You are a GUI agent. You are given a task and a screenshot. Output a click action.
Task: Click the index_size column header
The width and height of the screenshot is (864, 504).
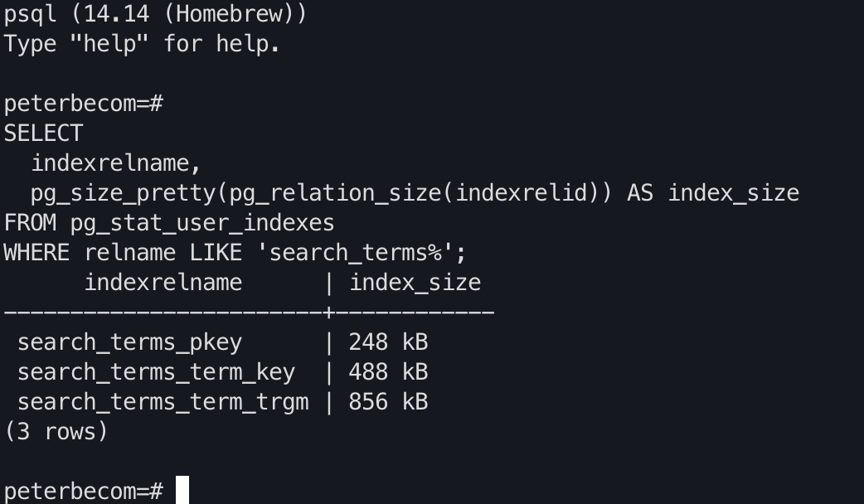click(415, 283)
